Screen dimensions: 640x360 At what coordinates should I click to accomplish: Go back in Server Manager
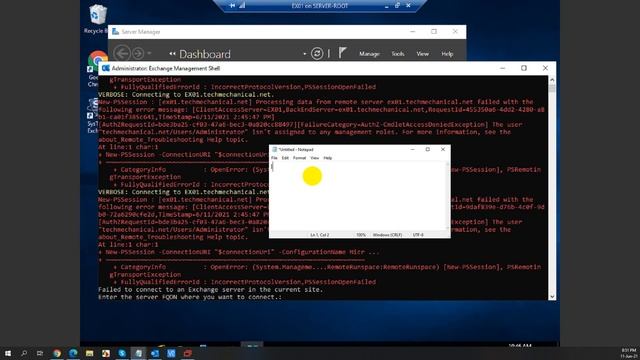[x=122, y=53]
